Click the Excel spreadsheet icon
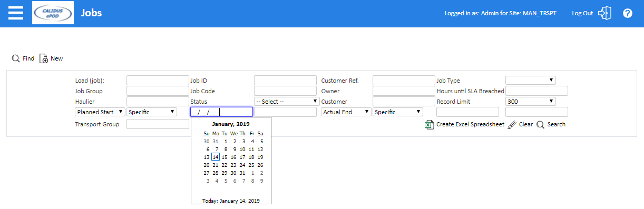This screenshot has width=644, height=209. click(x=429, y=125)
